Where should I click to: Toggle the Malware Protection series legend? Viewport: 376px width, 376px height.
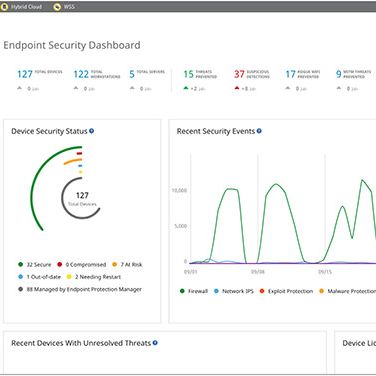(x=347, y=291)
